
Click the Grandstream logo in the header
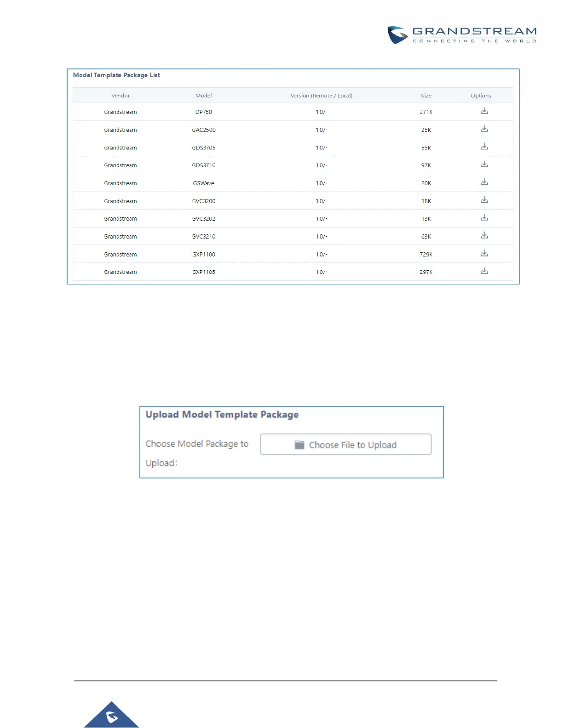[462, 35]
